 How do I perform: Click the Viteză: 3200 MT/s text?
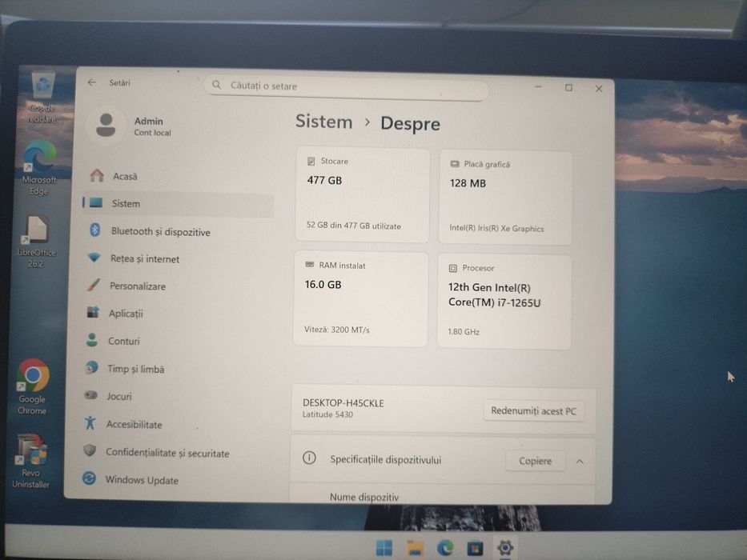click(337, 329)
